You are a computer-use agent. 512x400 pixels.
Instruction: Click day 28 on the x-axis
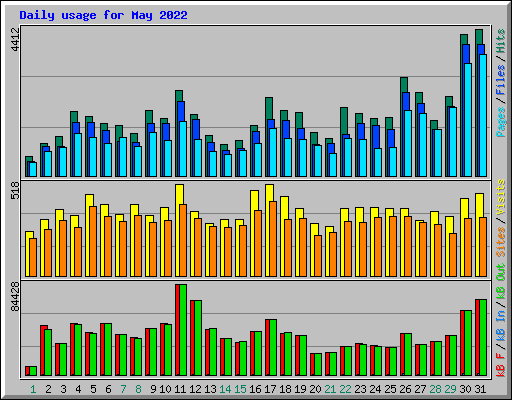pos(435,389)
